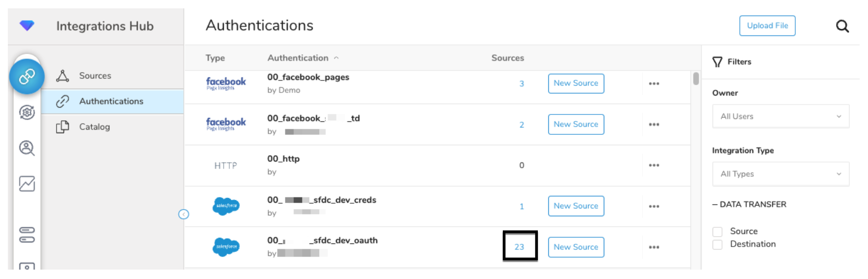Open the All Users owner dropdown
The image size is (868, 279).
pyautogui.click(x=780, y=117)
